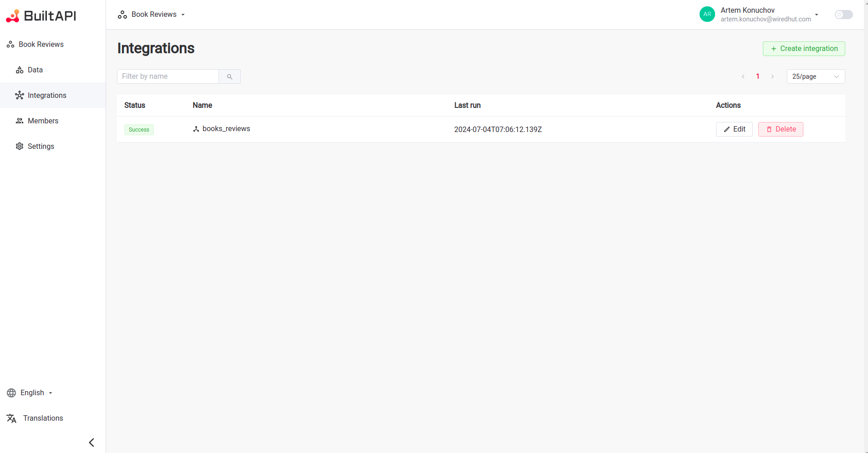This screenshot has height=453, width=868.
Task: Click the Name column header
Action: [x=202, y=105]
